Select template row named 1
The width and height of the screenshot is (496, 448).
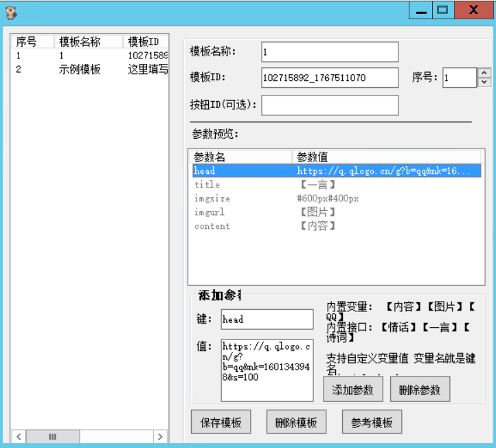tap(62, 56)
